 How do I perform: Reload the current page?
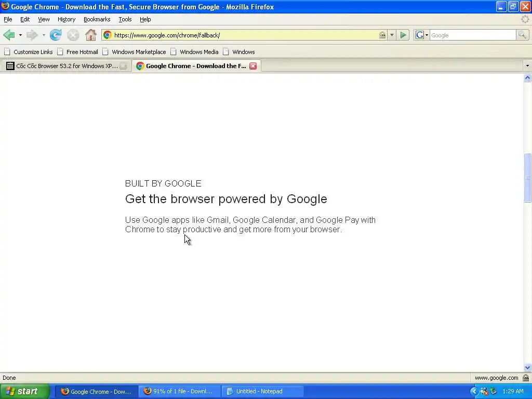[55, 35]
